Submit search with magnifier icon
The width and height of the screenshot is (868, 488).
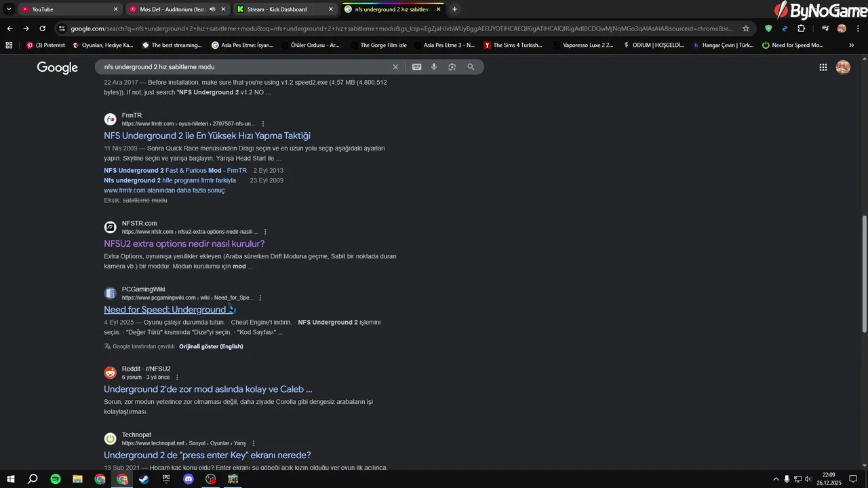(x=471, y=67)
